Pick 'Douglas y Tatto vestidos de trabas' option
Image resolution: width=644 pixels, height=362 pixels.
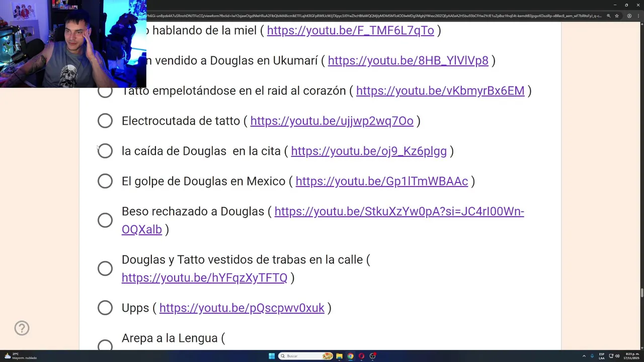[105, 268]
